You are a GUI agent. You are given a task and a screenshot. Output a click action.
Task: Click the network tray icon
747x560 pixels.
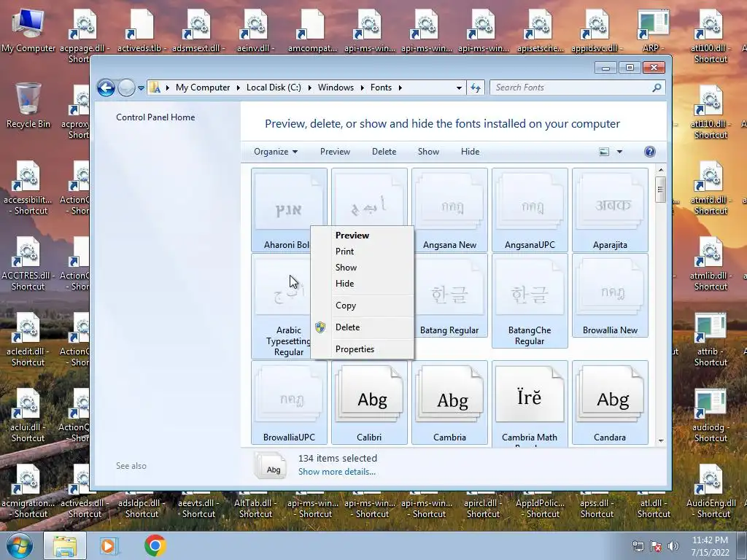pos(638,546)
